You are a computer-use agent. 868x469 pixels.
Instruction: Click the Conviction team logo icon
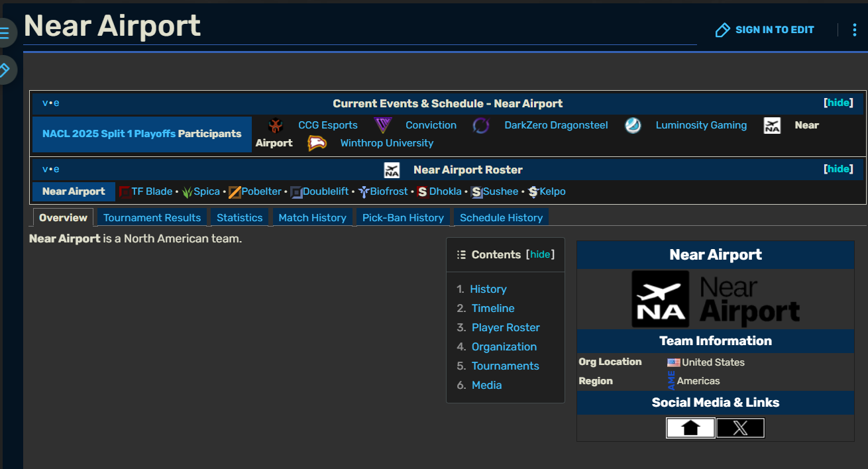[x=383, y=125]
